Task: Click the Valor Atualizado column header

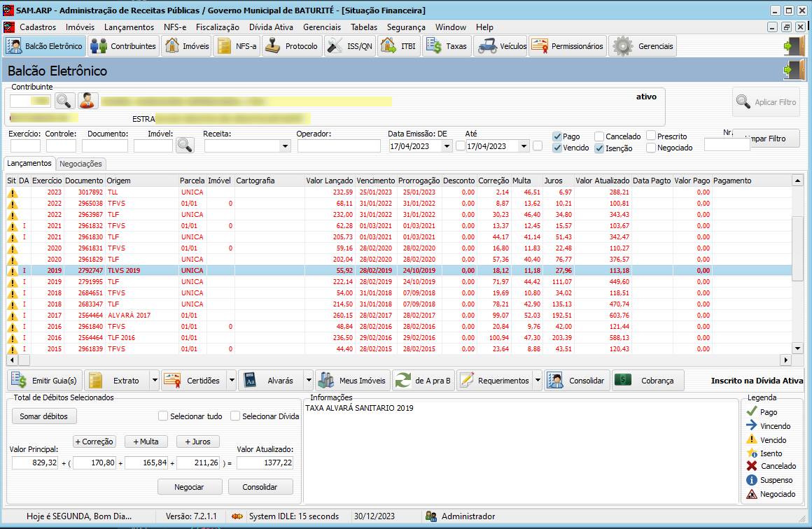Action: (602, 181)
